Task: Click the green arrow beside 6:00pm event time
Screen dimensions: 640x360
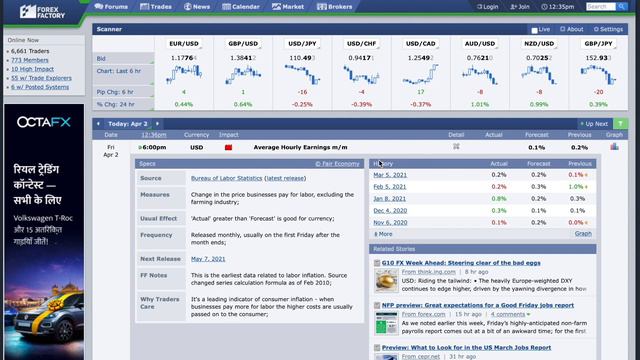Action: coord(140,147)
